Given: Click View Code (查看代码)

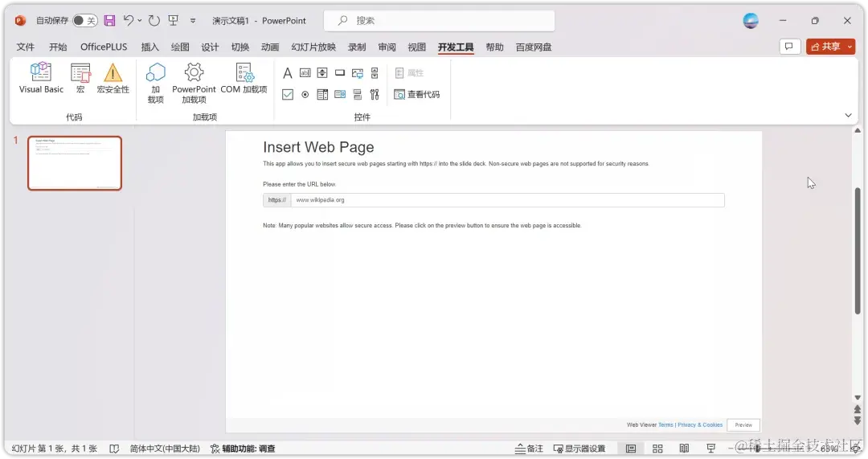Looking at the screenshot, I should [x=417, y=95].
